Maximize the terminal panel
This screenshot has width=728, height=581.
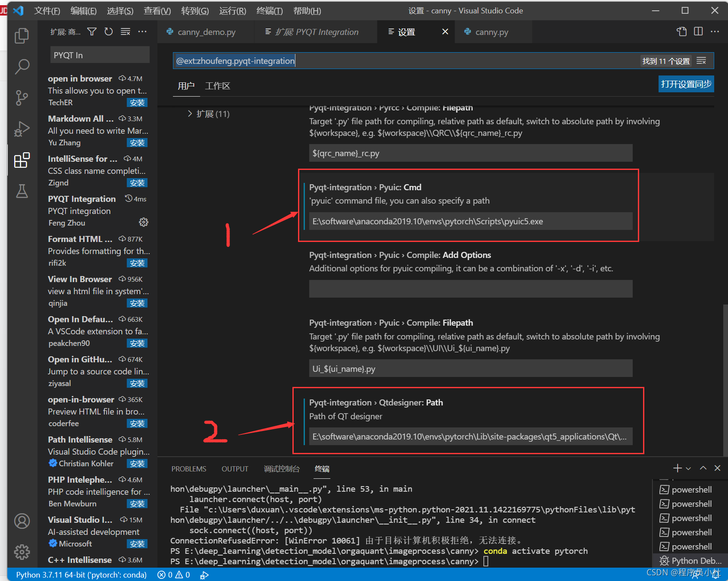(703, 468)
